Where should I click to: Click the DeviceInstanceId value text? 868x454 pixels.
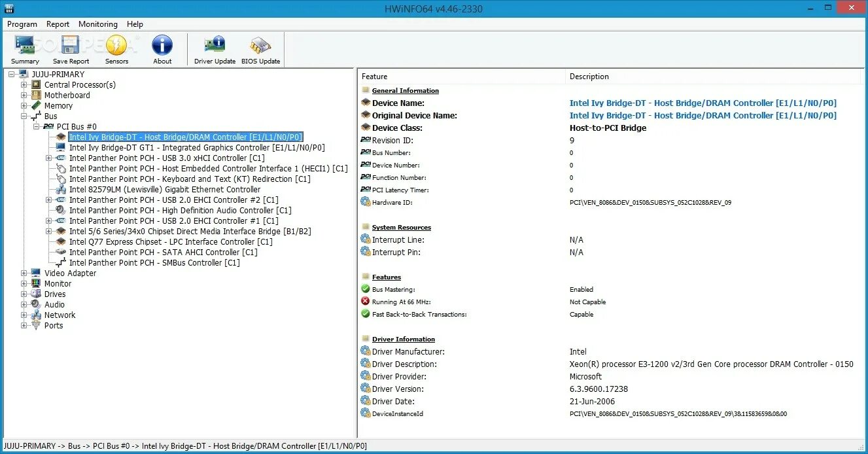678,414
